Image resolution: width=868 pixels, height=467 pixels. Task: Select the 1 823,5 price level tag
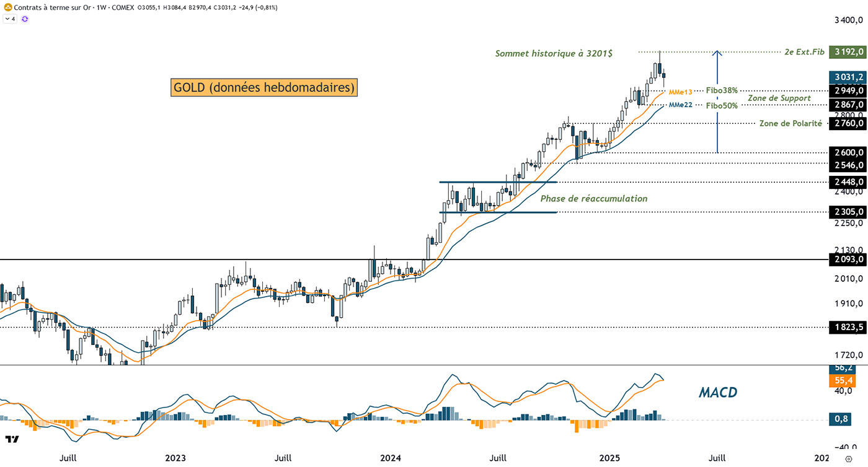(x=847, y=328)
